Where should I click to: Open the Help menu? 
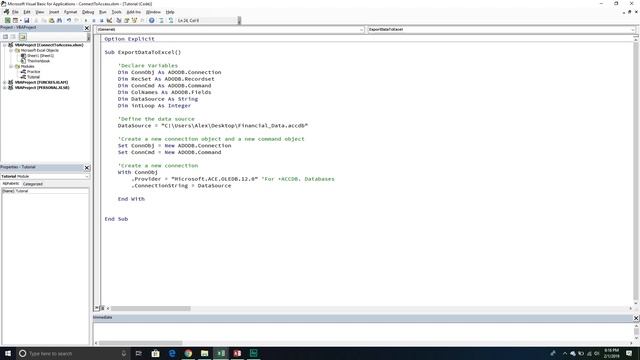(x=170, y=12)
